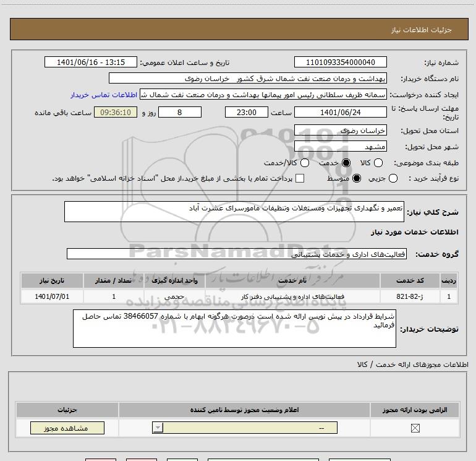The height and width of the screenshot is (461, 476).
Task: Click the واحد اندازه گیری column header
Action: 174,280
